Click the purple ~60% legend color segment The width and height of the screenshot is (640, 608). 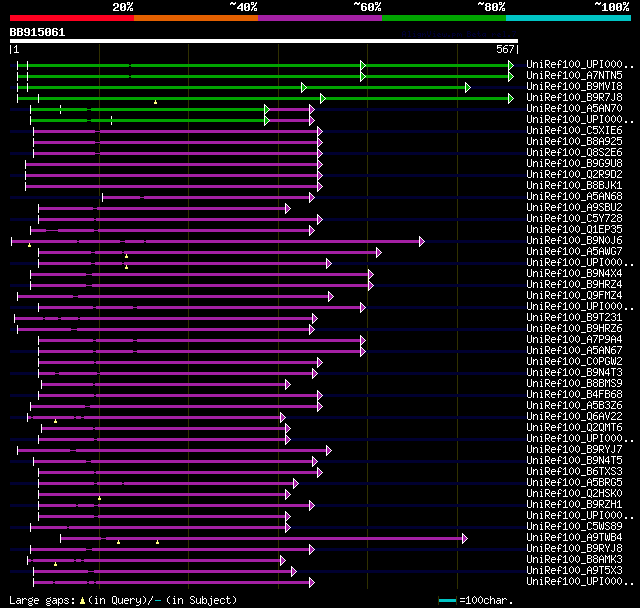tap(320, 18)
